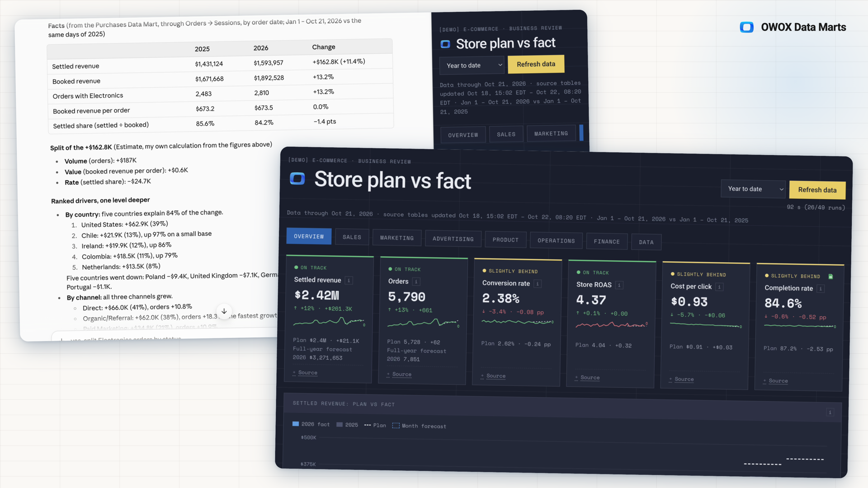Click info icon beside Cost per click
This screenshot has height=488, width=868.
coord(719,287)
